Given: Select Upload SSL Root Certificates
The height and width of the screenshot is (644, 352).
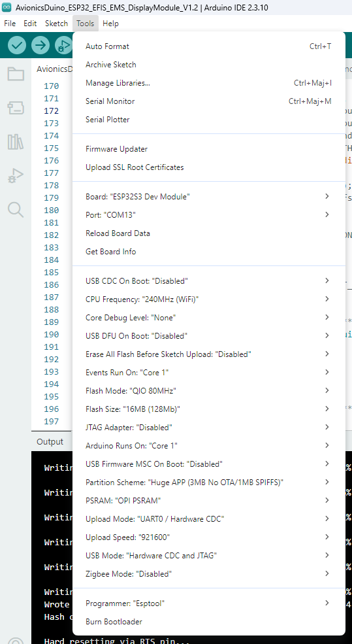Looking at the screenshot, I should [209, 167].
